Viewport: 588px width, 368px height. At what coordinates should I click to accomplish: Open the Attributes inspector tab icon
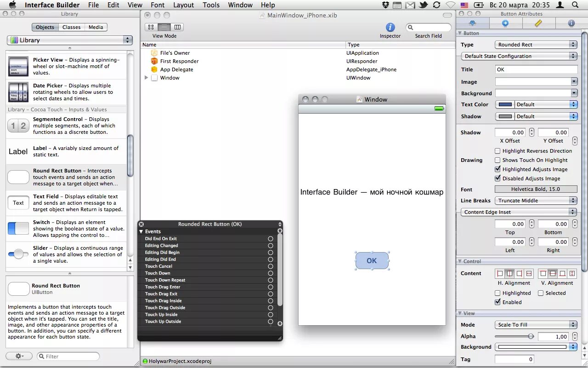click(472, 23)
